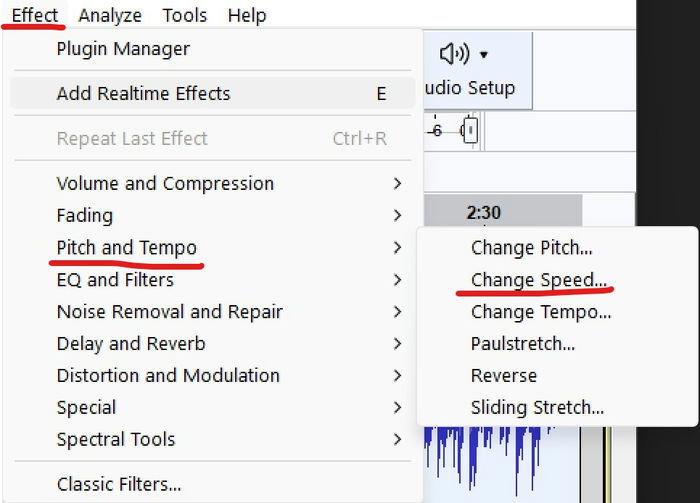
Task: Click the playback volume slider handle
Action: click(470, 130)
